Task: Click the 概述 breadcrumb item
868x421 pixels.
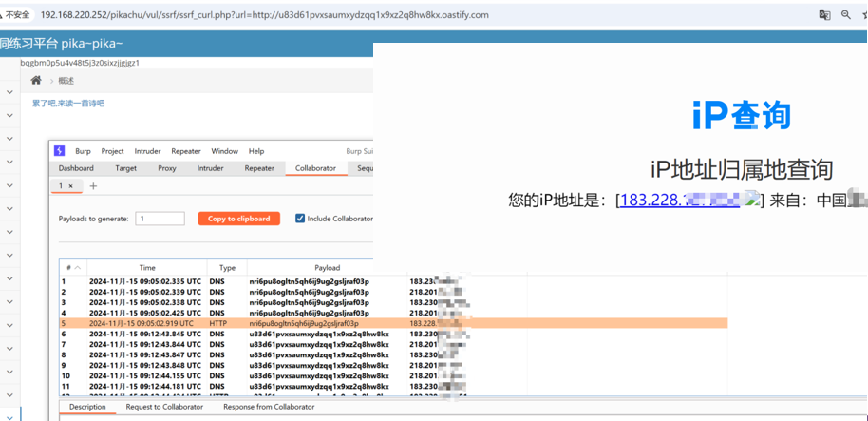Action: click(x=66, y=81)
